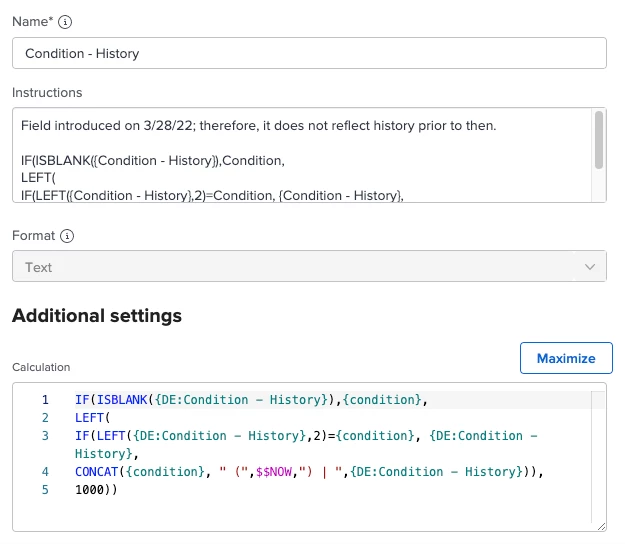Viewport: 625px width, 544px height.
Task: Click the resize handle of Calculation editor
Action: coord(600,525)
